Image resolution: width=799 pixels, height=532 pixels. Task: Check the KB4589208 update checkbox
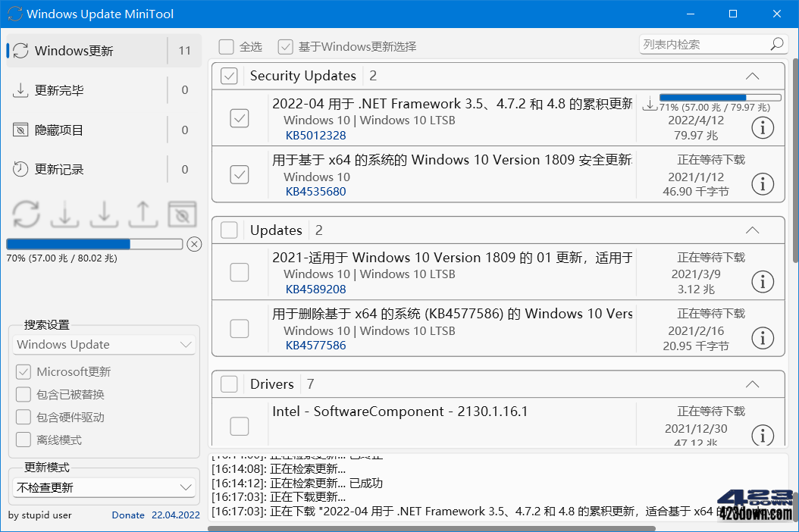[239, 273]
